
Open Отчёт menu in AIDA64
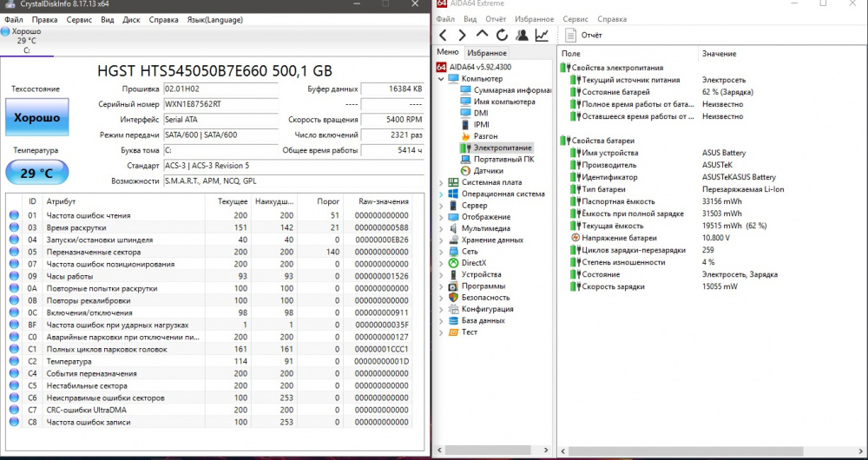[496, 19]
